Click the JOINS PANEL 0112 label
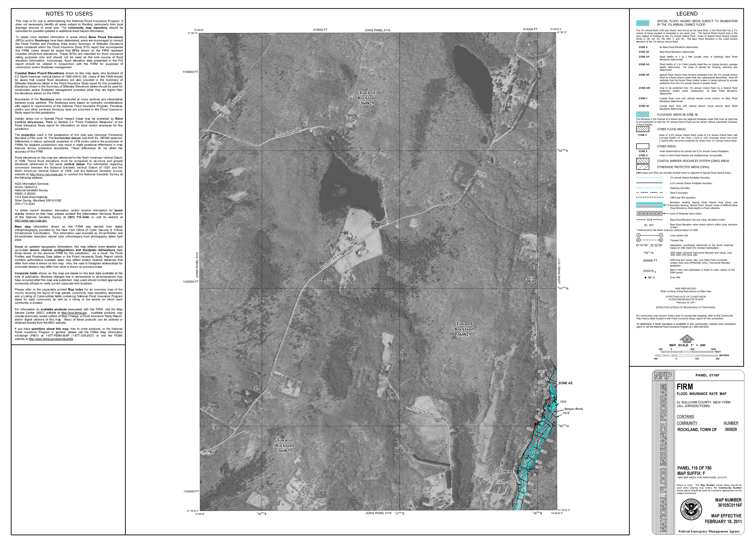The image size is (756, 543). coord(197,266)
